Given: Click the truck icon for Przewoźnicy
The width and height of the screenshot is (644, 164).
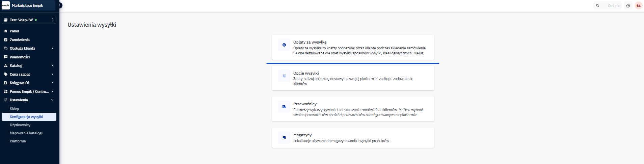Looking at the screenshot, I should click(x=284, y=107).
